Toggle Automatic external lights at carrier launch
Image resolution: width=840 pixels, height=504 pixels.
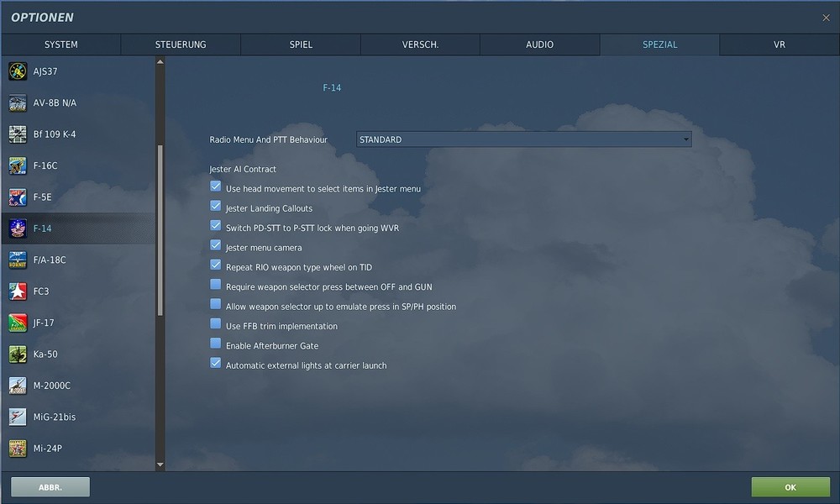point(215,363)
